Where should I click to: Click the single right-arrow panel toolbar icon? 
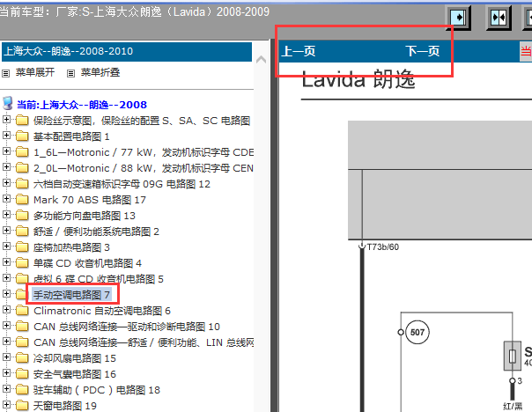coord(459,18)
